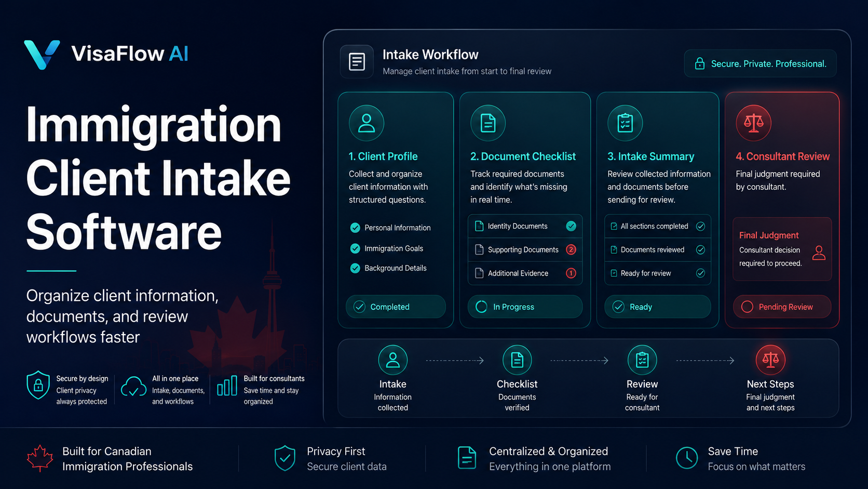Click the All in one place cloud icon

[x=133, y=387]
